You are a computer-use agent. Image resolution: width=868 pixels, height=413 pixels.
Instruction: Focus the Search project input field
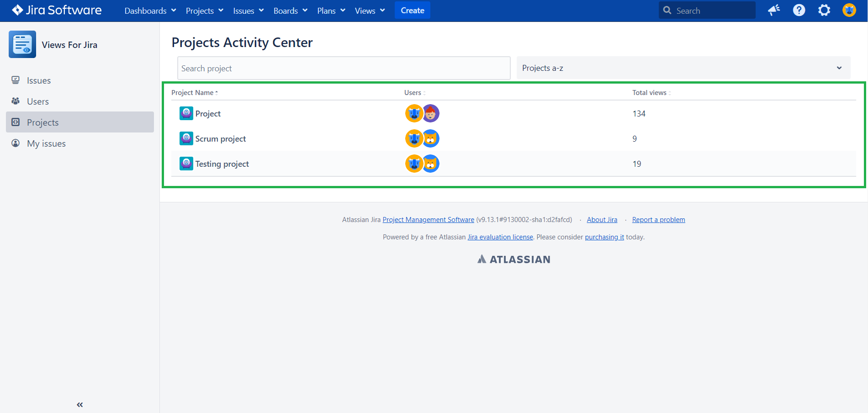coord(344,68)
